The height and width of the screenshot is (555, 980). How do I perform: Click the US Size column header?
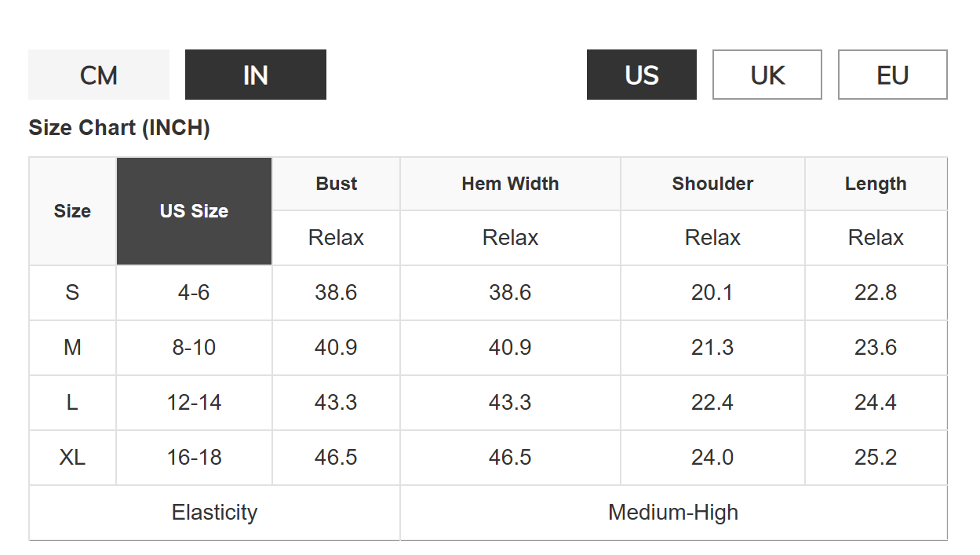(194, 211)
